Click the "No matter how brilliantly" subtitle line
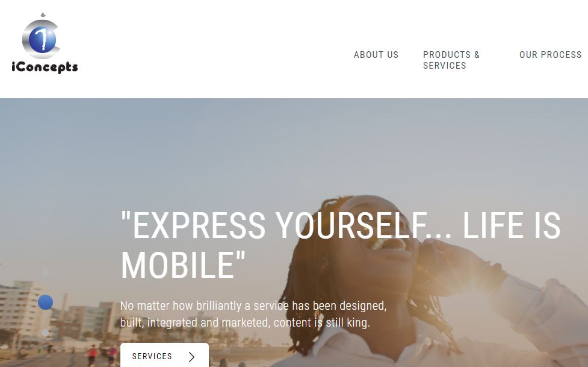 click(x=253, y=306)
